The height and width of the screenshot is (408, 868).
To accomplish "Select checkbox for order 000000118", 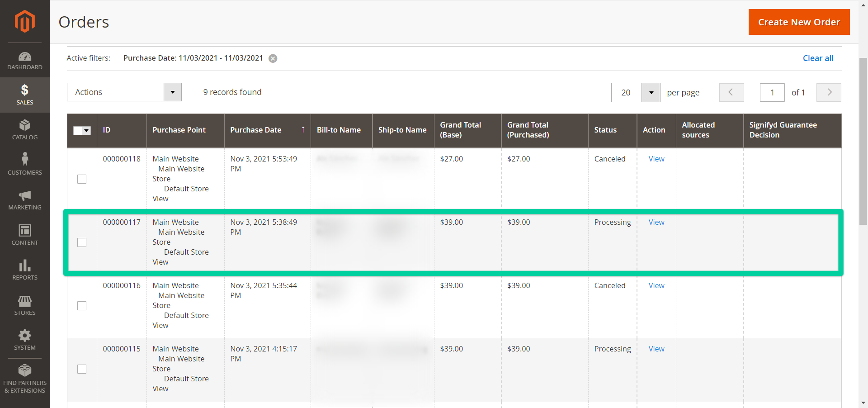I will pos(82,179).
